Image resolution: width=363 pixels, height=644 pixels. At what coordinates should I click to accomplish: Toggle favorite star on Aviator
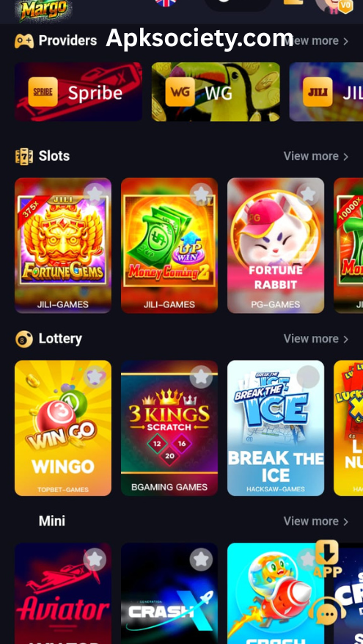[x=95, y=560]
